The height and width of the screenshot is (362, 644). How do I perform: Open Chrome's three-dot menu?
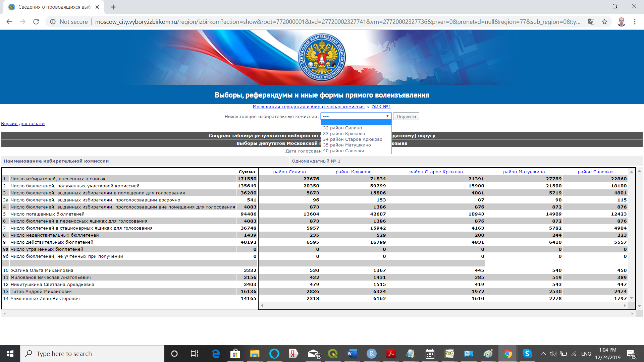coord(635,22)
